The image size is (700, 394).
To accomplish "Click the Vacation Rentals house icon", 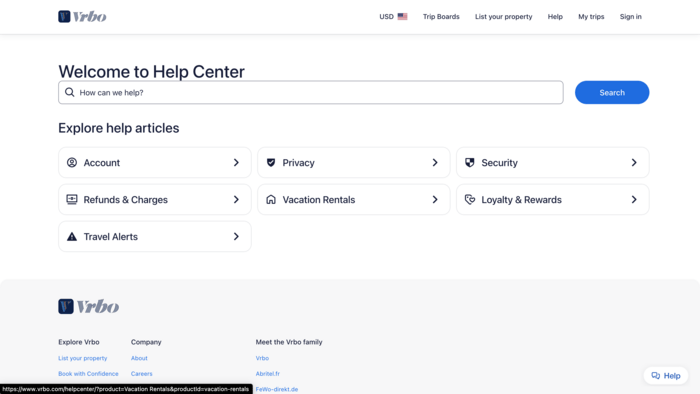I will (x=271, y=199).
